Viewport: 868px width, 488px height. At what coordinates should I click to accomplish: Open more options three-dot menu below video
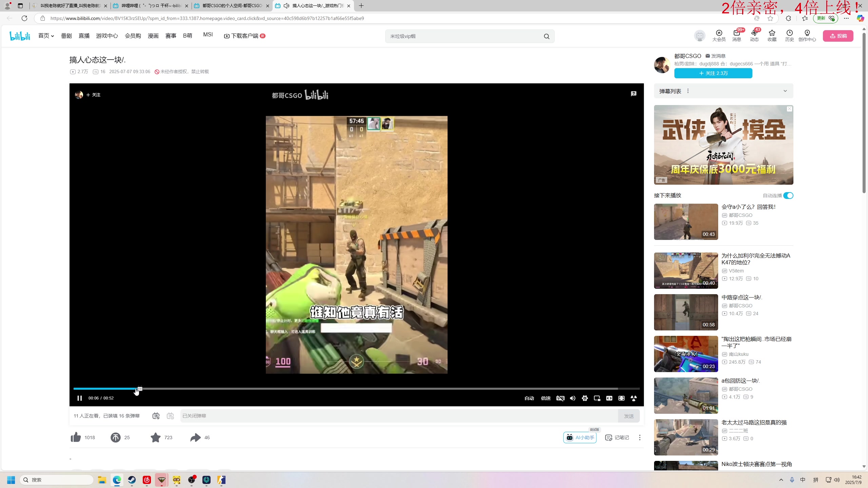640,438
